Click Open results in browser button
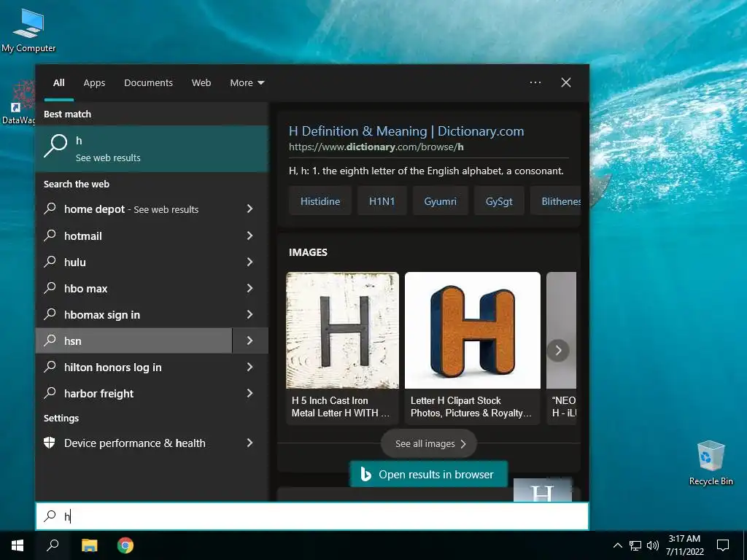The image size is (747, 560). pos(428,474)
